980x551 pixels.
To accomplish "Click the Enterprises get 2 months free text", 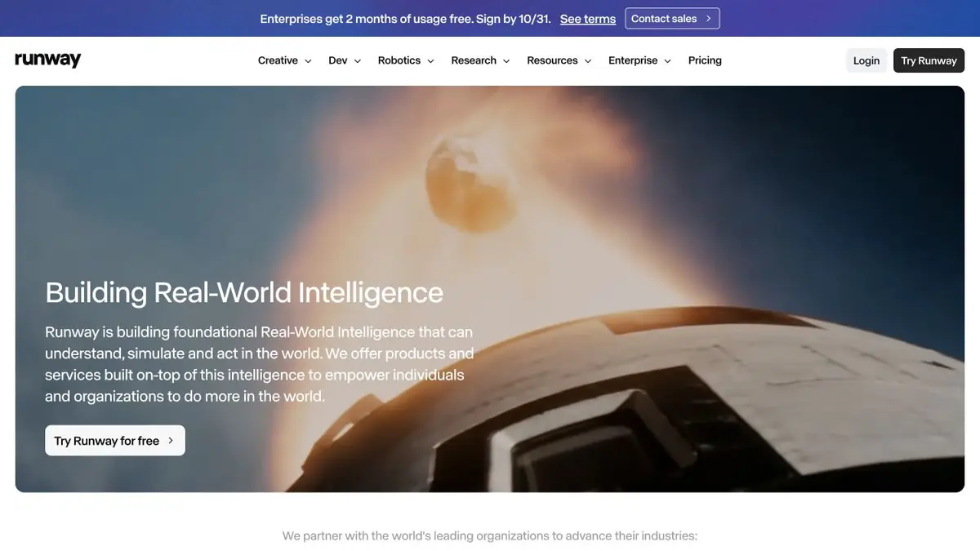I will (x=405, y=19).
